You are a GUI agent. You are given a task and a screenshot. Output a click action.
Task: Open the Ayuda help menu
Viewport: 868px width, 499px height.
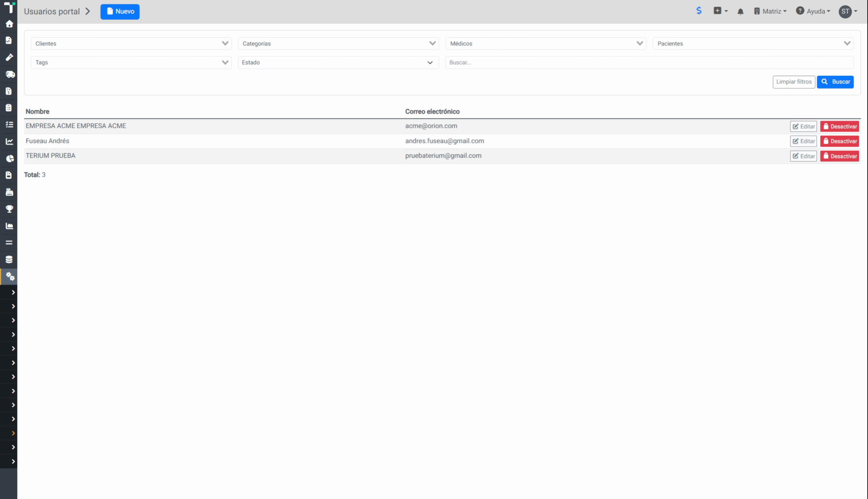tap(813, 11)
